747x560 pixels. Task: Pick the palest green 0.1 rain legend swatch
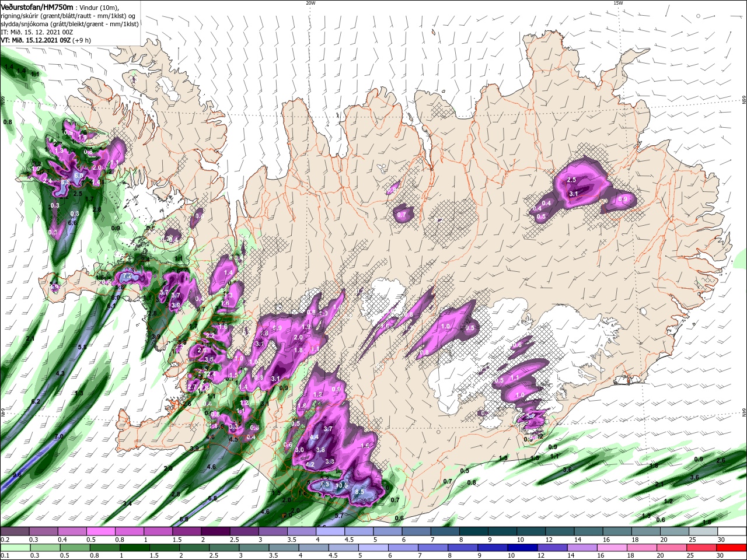tap(15, 548)
